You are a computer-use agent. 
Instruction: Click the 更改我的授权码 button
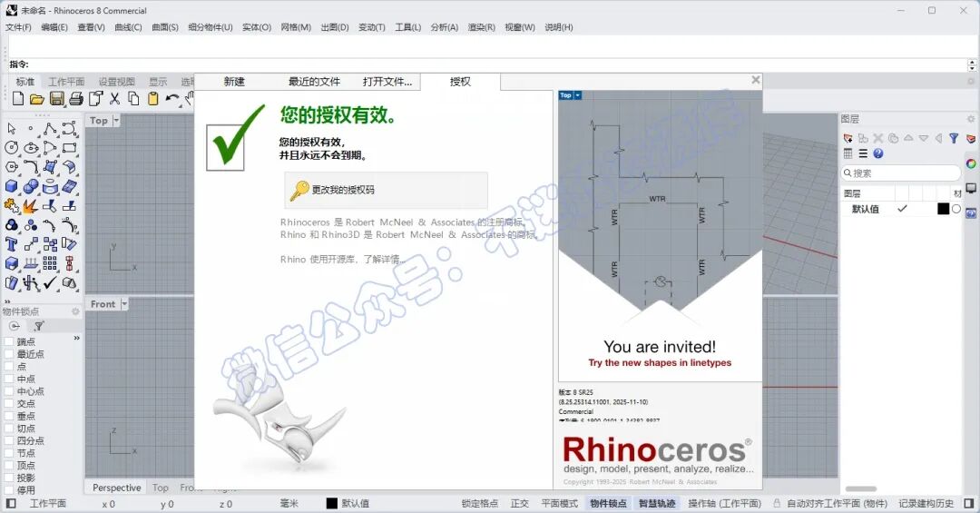pos(387,190)
